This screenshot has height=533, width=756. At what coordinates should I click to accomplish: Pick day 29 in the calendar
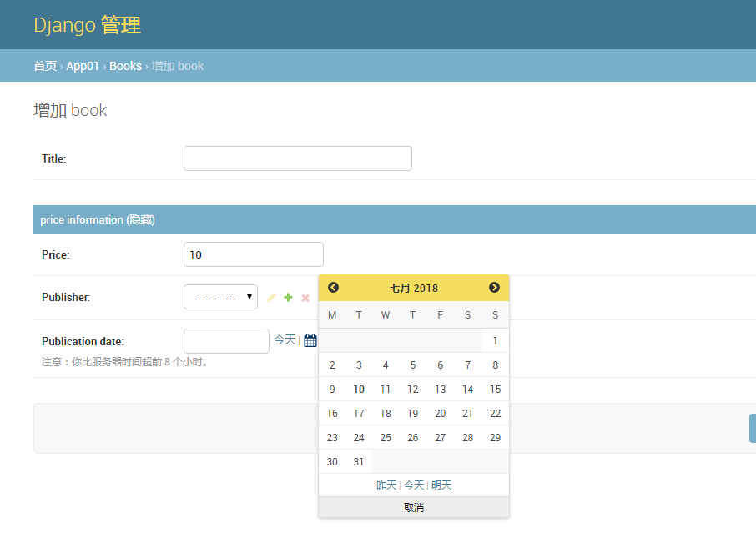coord(495,437)
